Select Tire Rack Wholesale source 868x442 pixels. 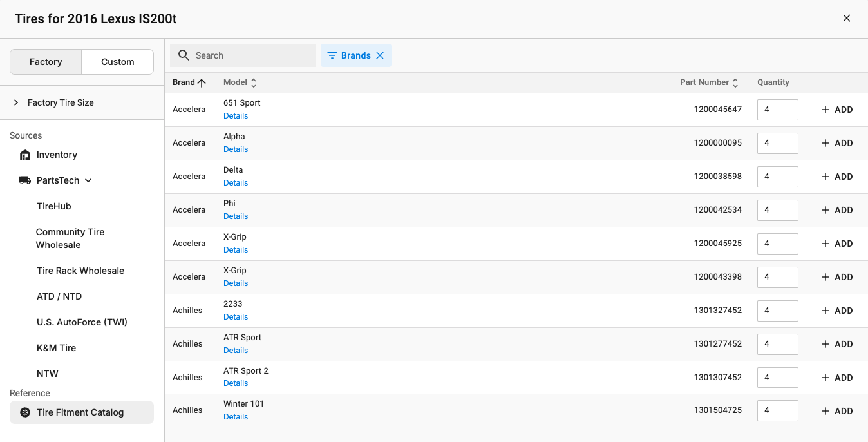(80, 271)
